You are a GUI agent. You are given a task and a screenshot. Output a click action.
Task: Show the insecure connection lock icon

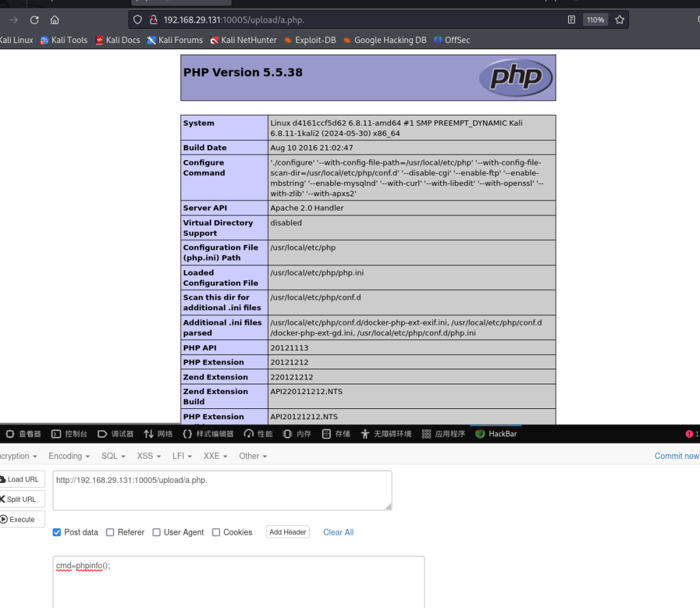coord(154,20)
